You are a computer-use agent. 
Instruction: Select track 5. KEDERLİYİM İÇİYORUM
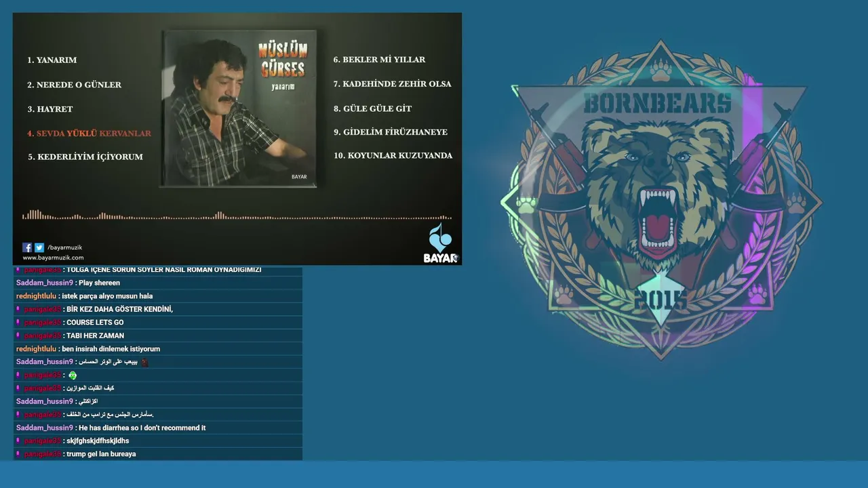85,157
